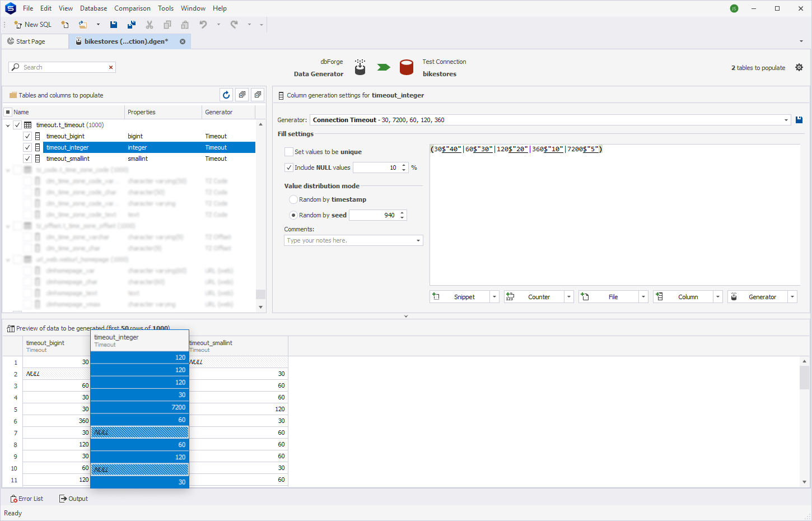Click the refresh tables icon
The height and width of the screenshot is (521, 812).
tap(226, 95)
